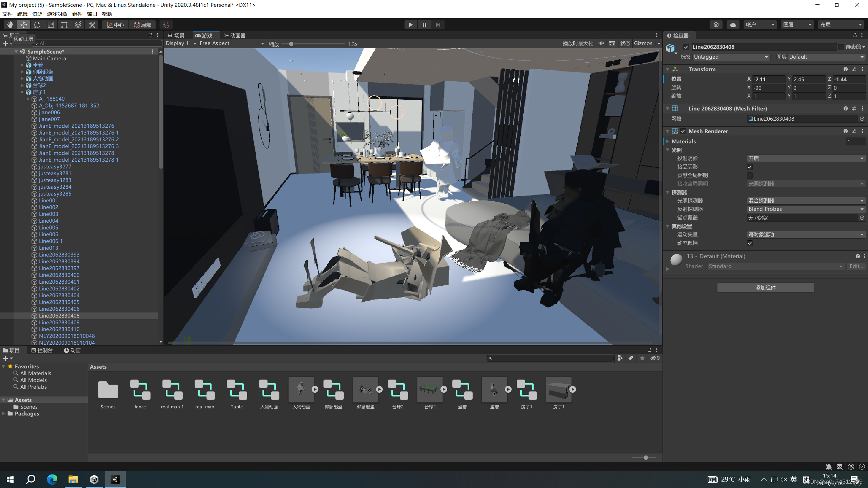Image resolution: width=868 pixels, height=488 pixels.
Task: Select the Rect transform tool
Action: coord(64,25)
